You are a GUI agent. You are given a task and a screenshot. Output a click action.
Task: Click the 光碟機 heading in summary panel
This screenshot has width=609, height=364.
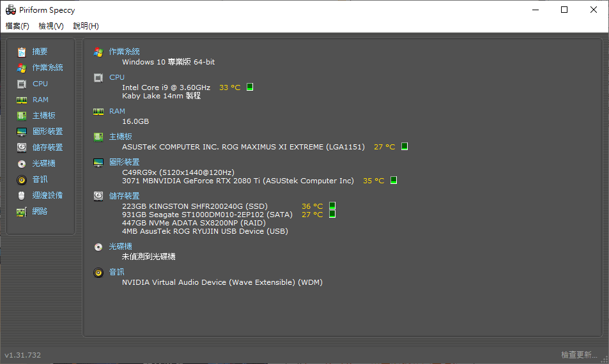tap(121, 246)
